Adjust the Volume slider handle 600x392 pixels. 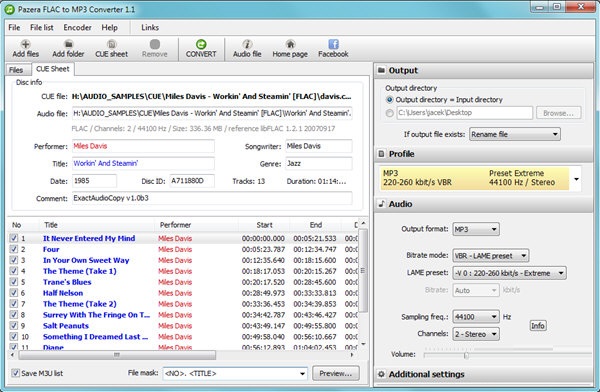[x=466, y=355]
